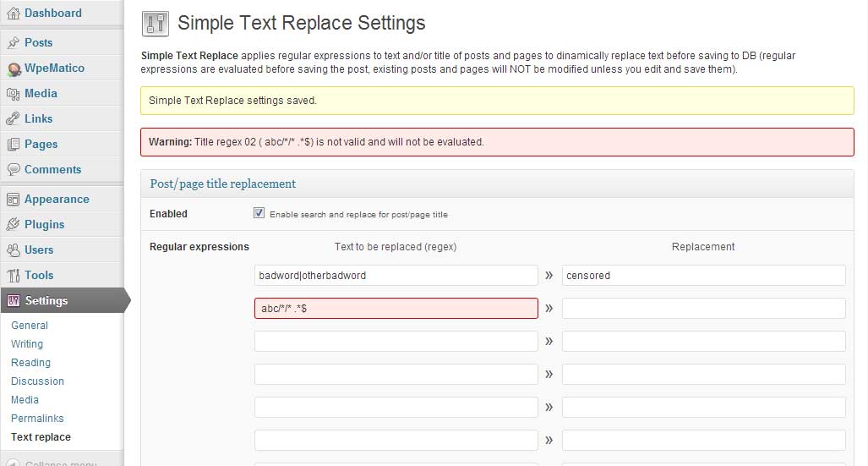Open the Writing settings link

[27, 344]
